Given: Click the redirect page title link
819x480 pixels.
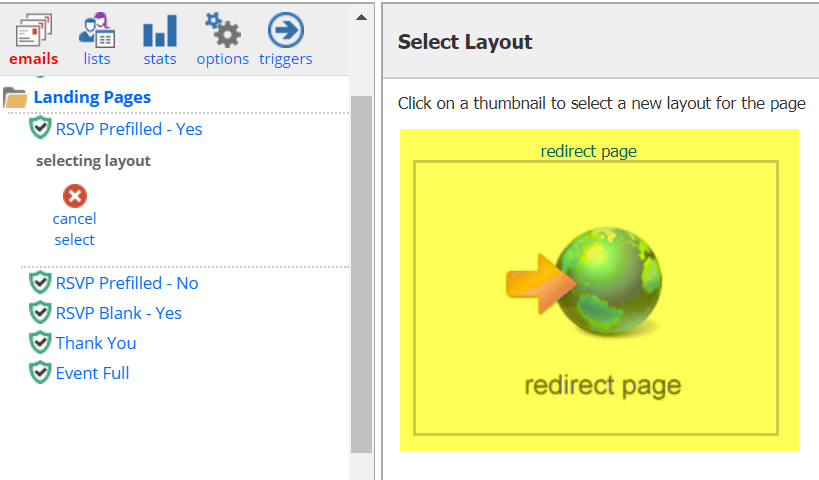Looking at the screenshot, I should click(x=588, y=151).
